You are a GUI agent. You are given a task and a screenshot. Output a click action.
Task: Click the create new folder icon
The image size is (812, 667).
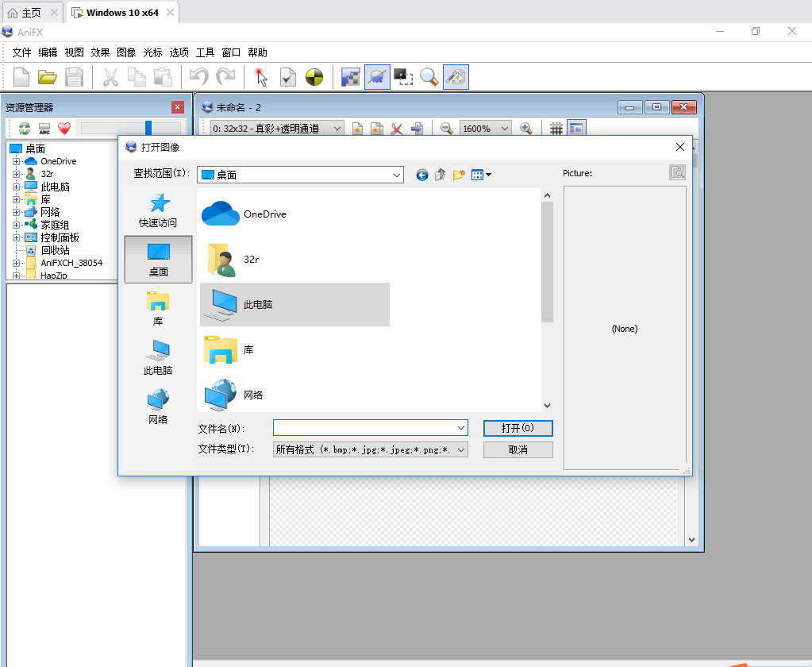coord(459,175)
